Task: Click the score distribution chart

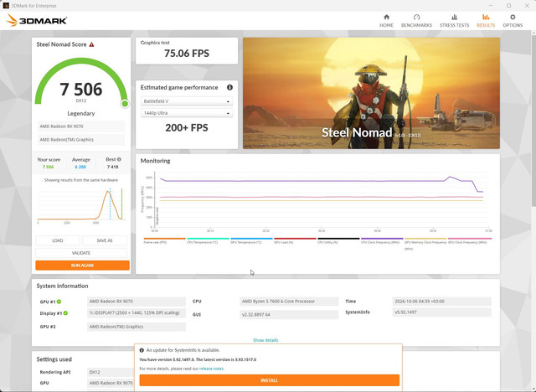Action: (x=81, y=205)
